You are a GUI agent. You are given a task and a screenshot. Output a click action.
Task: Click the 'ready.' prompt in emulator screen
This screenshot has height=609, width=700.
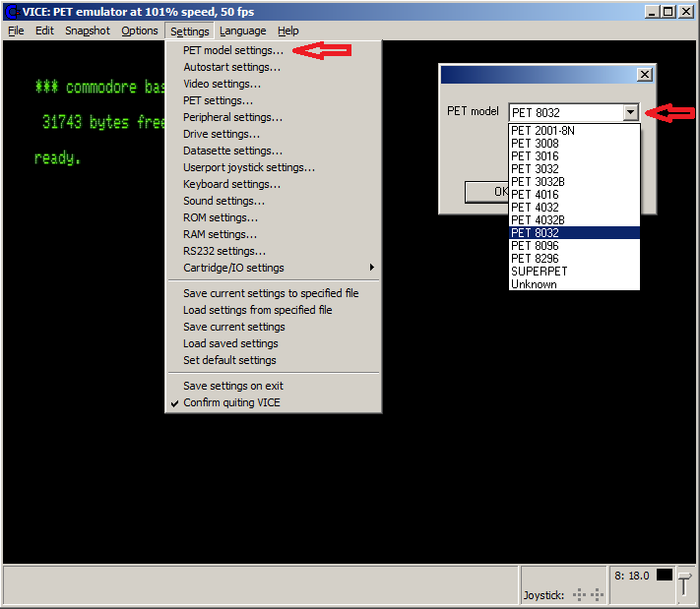pos(57,157)
